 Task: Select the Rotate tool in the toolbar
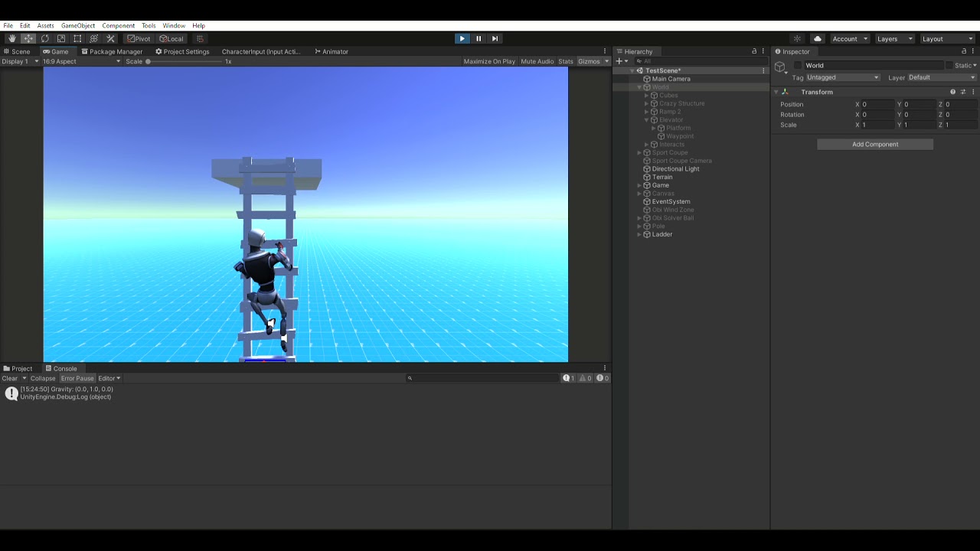(44, 38)
